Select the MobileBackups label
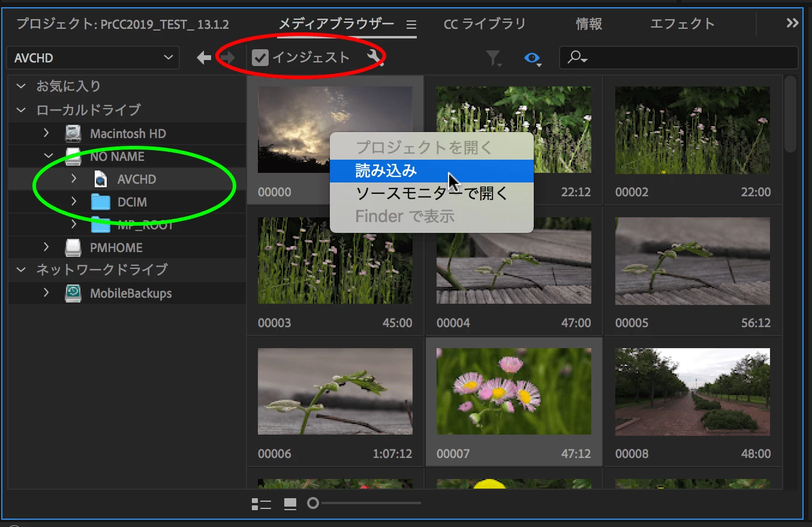 [131, 294]
